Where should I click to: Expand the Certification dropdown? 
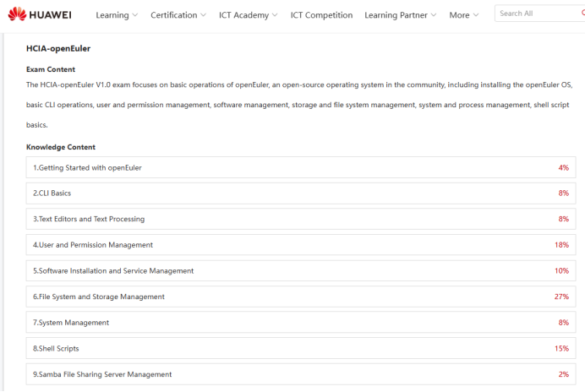[178, 15]
